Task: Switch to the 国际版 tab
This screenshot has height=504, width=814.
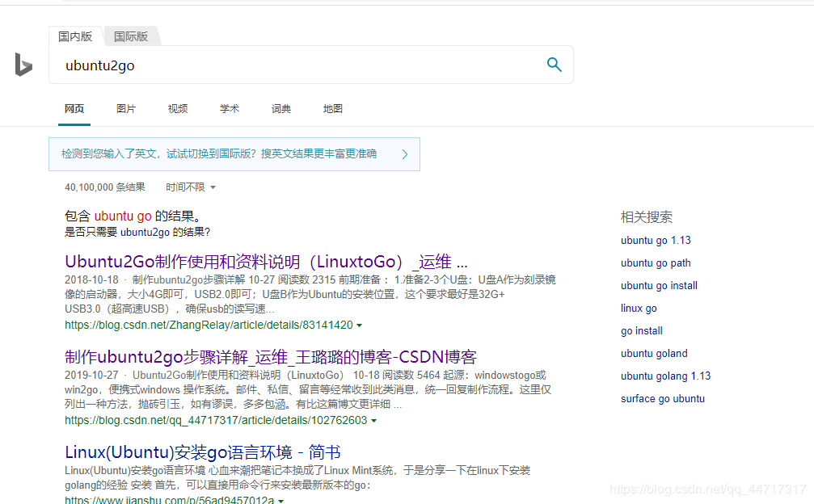Action: (x=131, y=36)
